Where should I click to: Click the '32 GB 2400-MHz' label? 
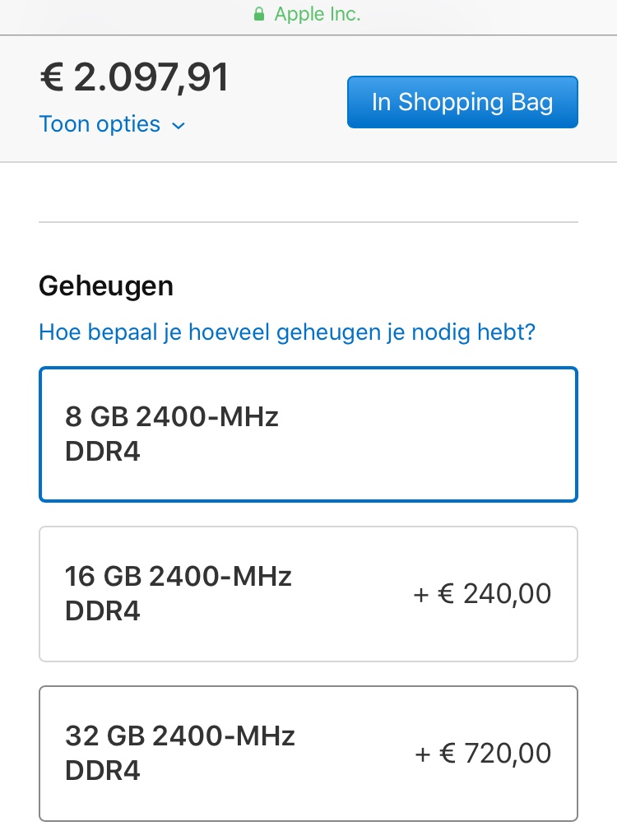click(180, 736)
